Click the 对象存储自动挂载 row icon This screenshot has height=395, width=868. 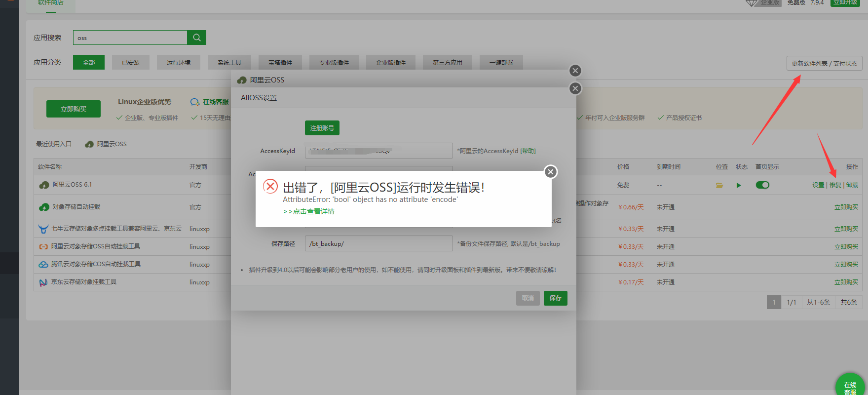44,207
